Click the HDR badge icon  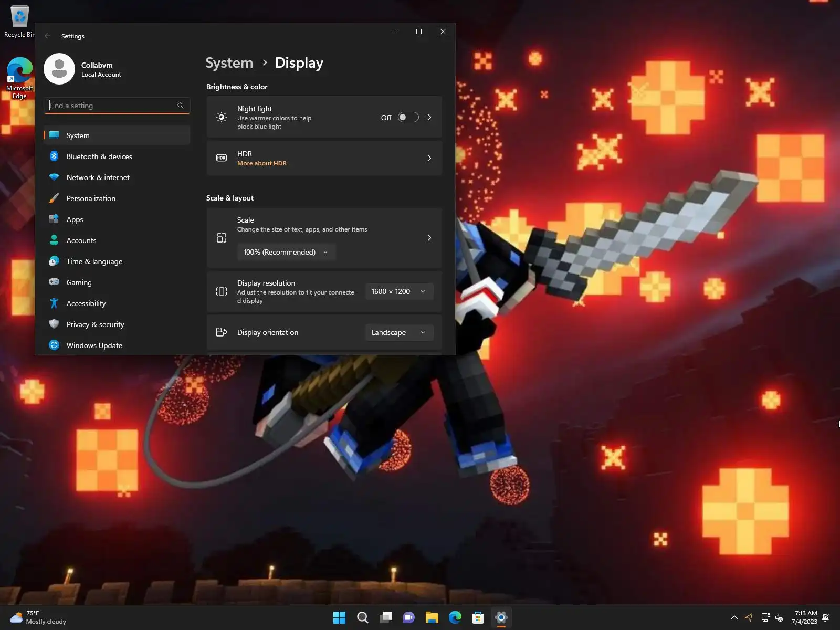(222, 157)
